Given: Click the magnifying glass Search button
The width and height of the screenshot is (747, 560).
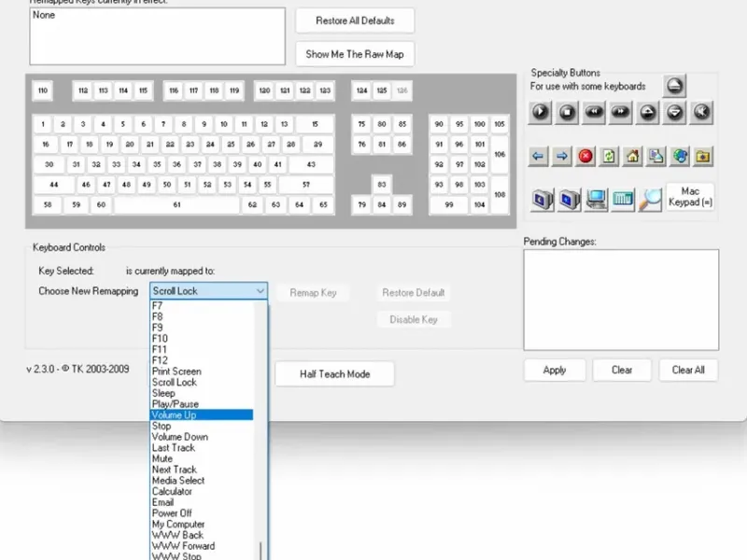Looking at the screenshot, I should pos(650,199).
